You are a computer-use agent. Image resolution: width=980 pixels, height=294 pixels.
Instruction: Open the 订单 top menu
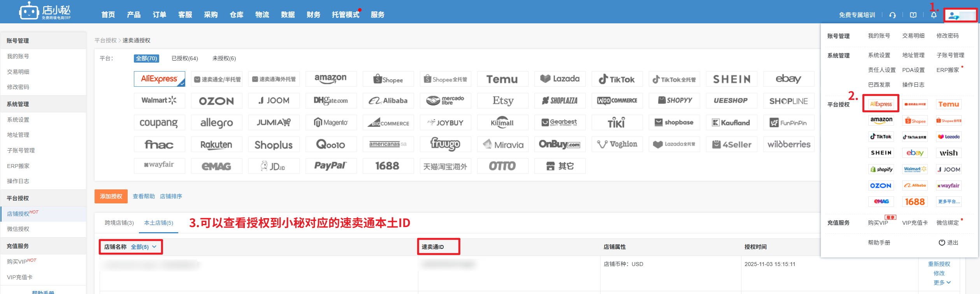point(160,15)
